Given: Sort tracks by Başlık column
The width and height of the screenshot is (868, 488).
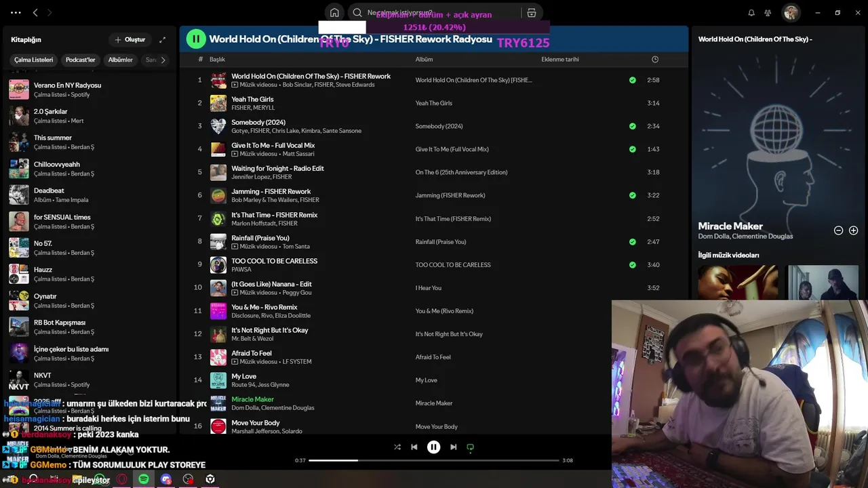Looking at the screenshot, I should (217, 59).
